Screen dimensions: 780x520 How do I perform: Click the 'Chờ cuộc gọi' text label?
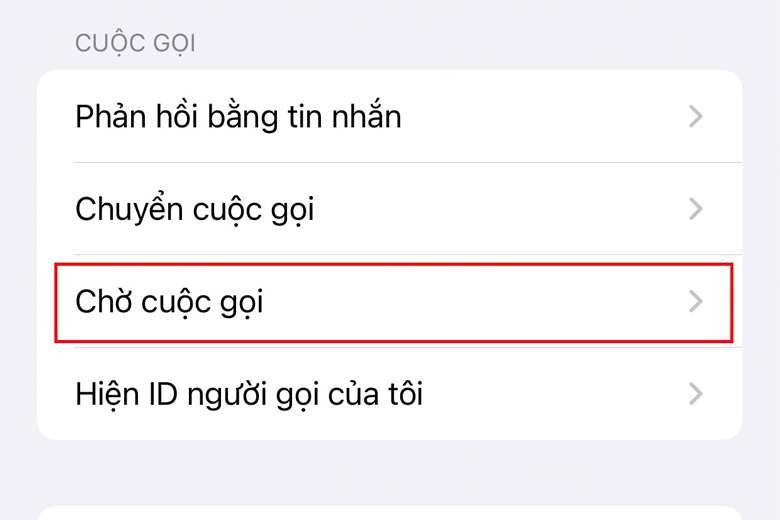pyautogui.click(x=169, y=302)
